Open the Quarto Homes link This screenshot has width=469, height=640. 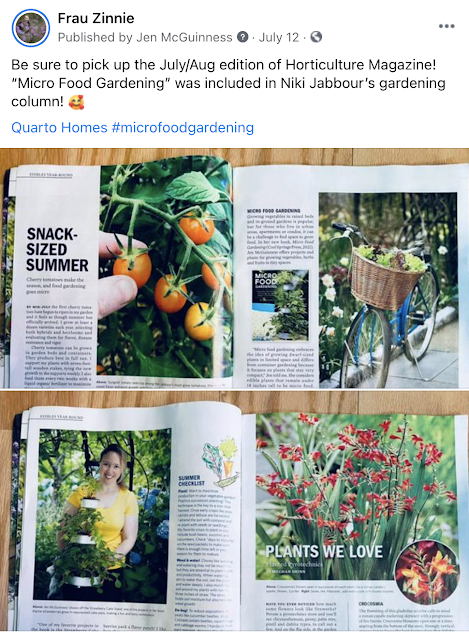pos(59,127)
